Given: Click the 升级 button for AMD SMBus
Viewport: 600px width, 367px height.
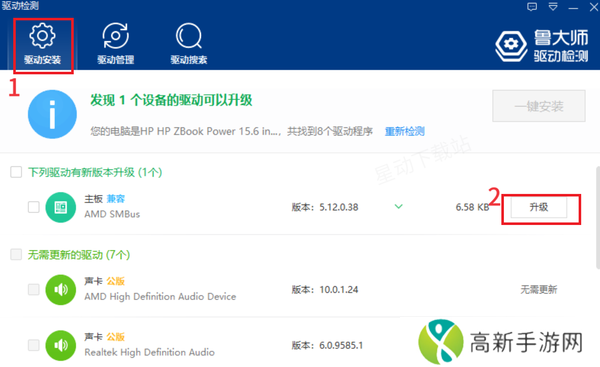Looking at the screenshot, I should point(539,207).
